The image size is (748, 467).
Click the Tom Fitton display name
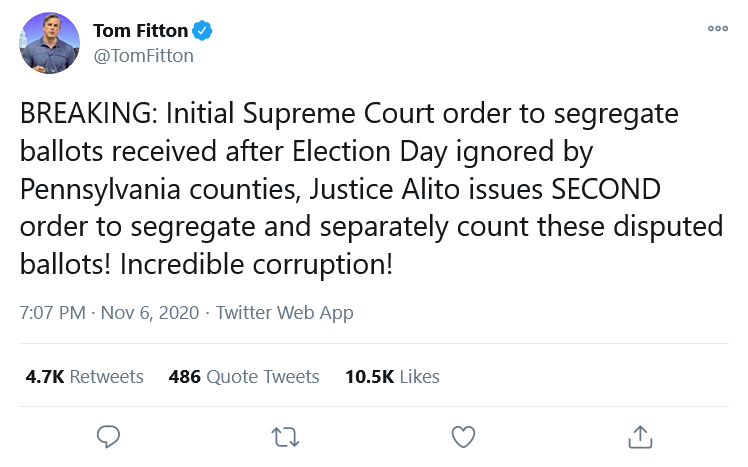click(140, 31)
